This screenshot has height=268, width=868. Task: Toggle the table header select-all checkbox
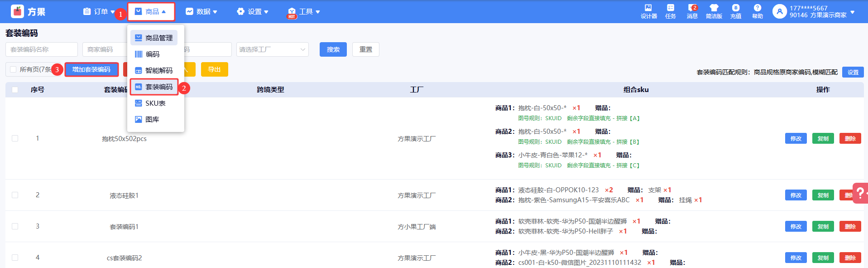15,90
